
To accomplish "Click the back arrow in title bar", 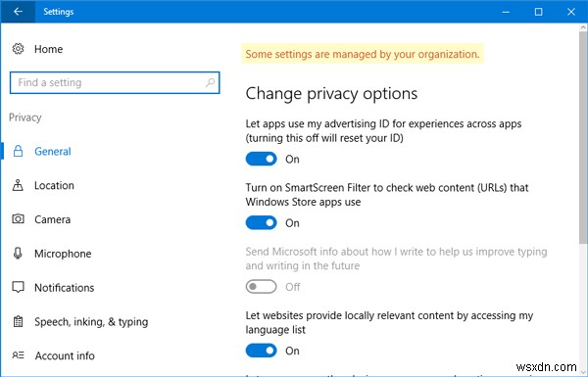I will [x=18, y=12].
